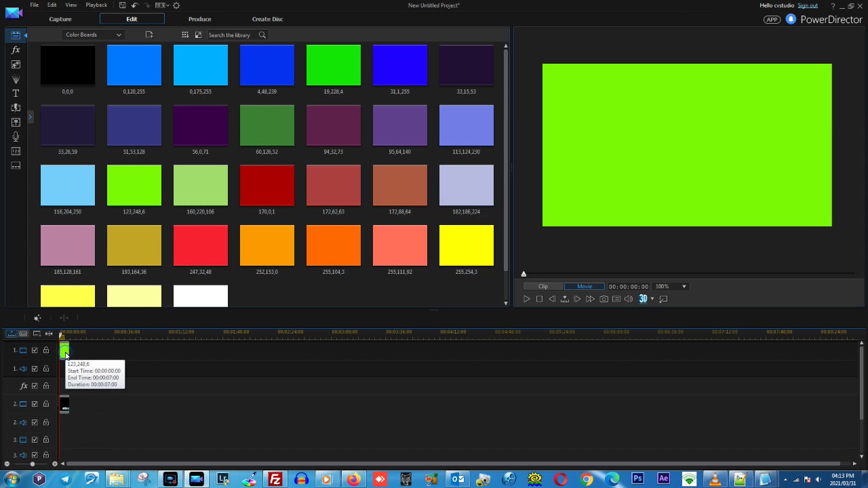Image resolution: width=868 pixels, height=488 pixels.
Task: Switch to the Produce tab
Action: tap(199, 19)
